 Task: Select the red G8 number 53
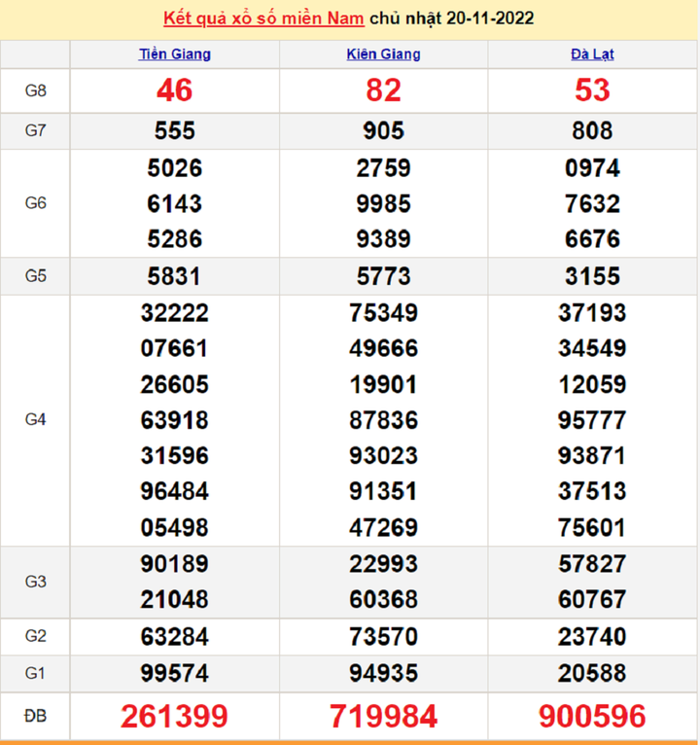pos(592,90)
